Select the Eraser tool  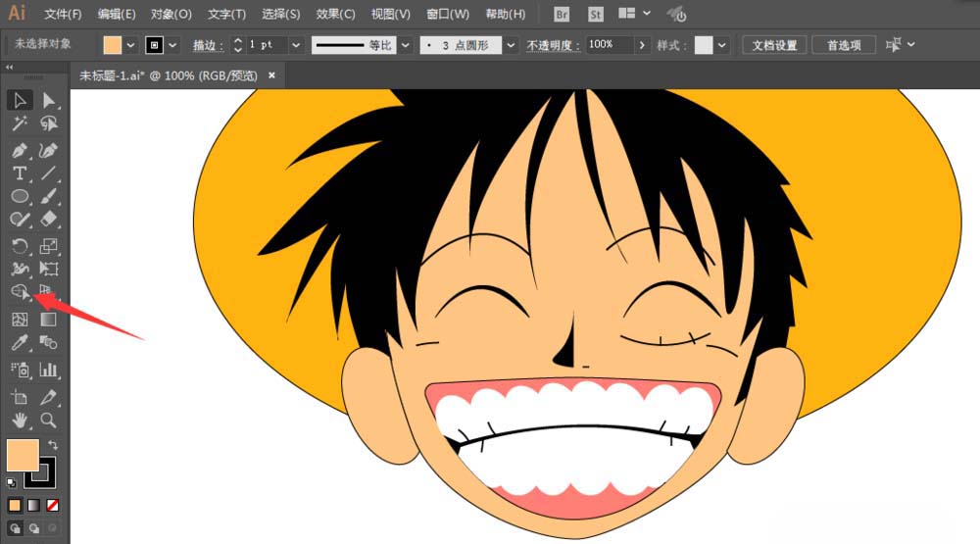[49, 220]
